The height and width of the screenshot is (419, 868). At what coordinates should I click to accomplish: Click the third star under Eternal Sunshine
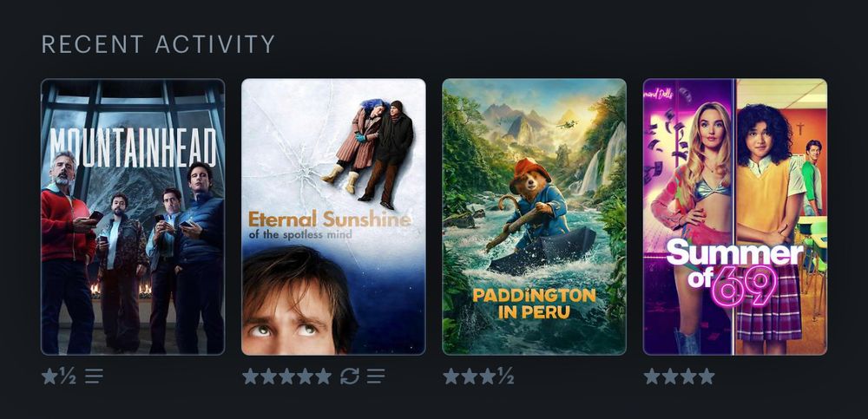[x=286, y=376]
